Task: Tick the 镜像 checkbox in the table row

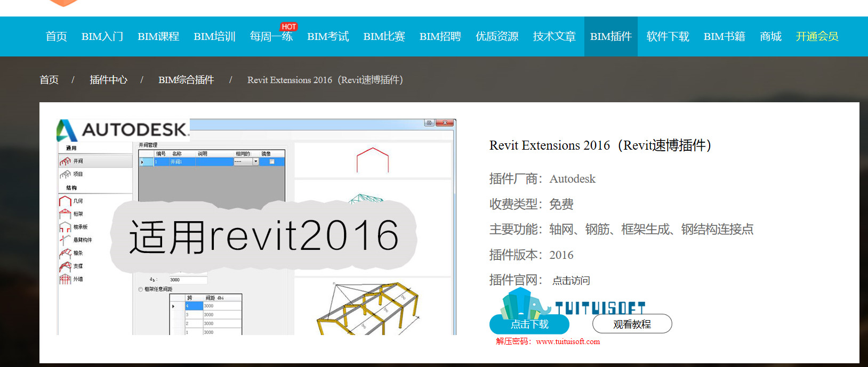Action: 272,161
